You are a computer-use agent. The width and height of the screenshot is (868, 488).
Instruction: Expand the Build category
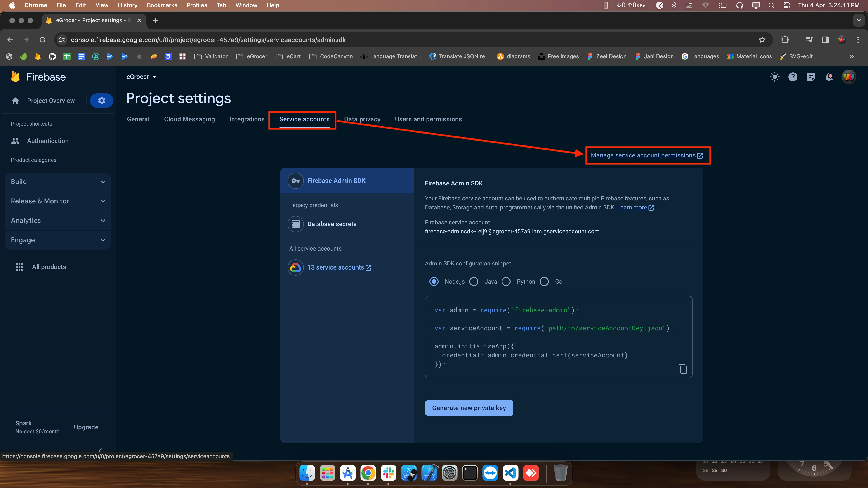pyautogui.click(x=58, y=182)
